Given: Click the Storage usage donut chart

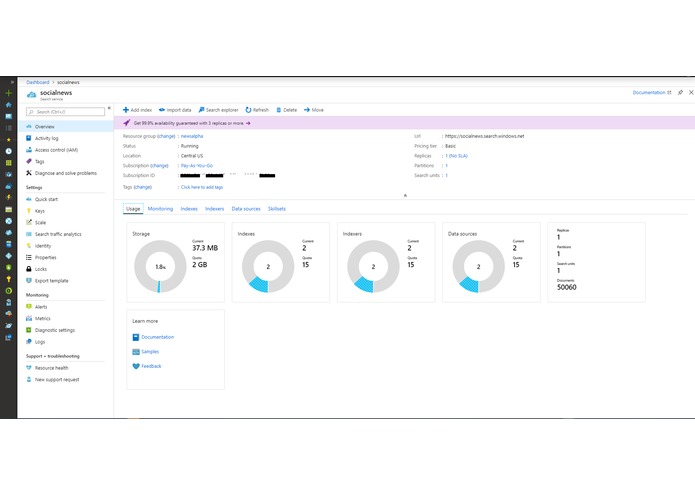Looking at the screenshot, I should point(160,266).
